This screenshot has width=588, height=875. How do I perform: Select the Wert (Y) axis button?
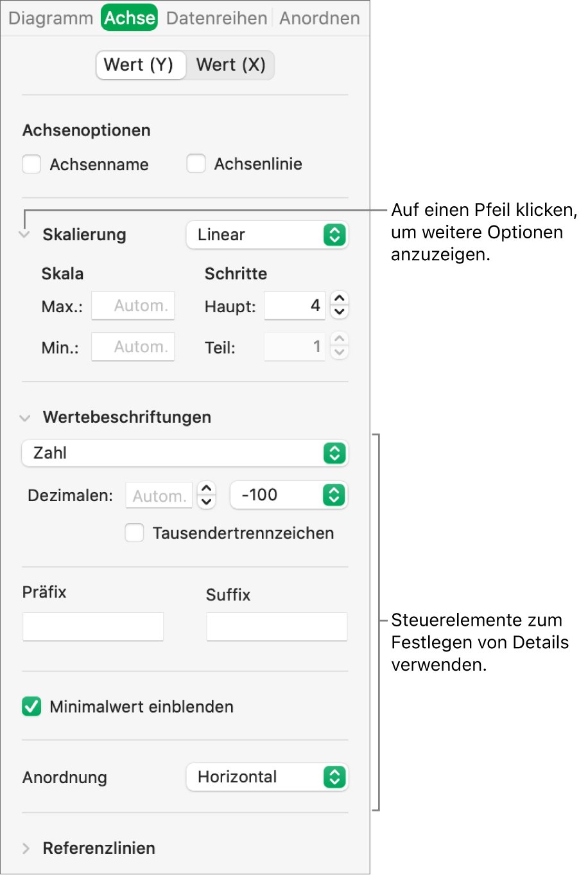point(139,65)
